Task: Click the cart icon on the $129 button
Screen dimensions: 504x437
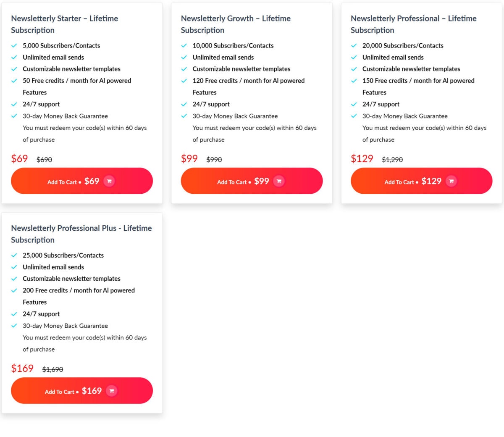Action: pos(451,181)
